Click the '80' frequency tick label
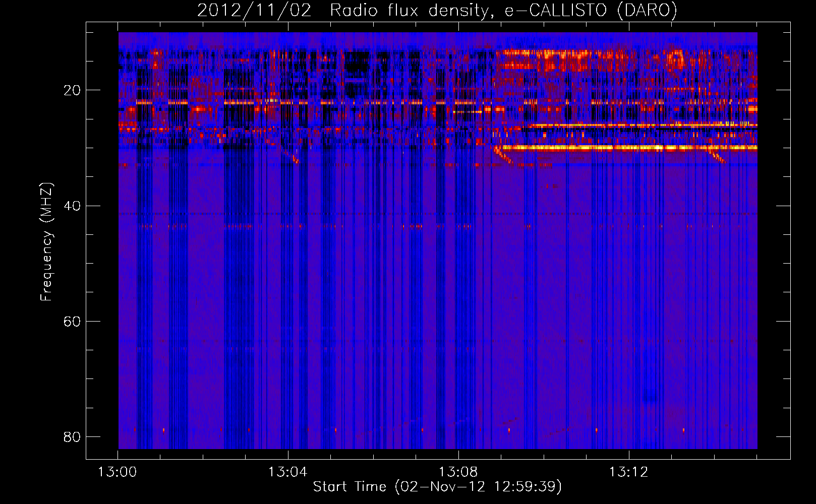816x504 pixels. 72,437
